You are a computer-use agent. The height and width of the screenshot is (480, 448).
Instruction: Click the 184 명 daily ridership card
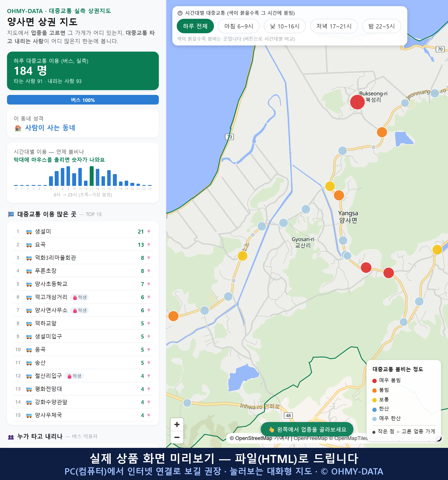[x=83, y=71]
